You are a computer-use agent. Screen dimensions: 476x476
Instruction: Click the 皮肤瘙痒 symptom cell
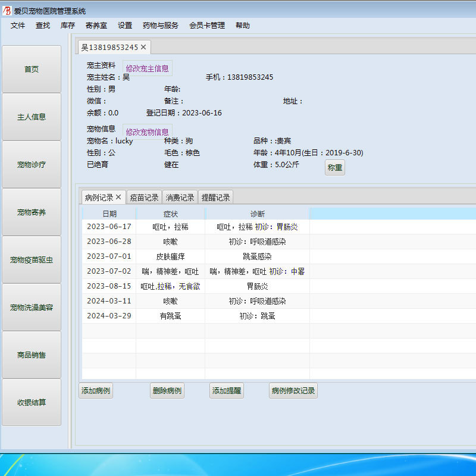(171, 256)
